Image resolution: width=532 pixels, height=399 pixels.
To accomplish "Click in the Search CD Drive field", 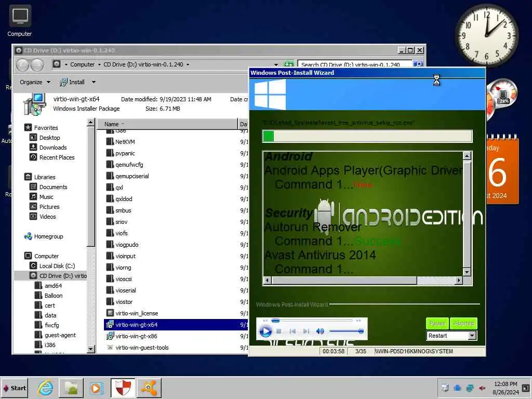I will 354,64.
